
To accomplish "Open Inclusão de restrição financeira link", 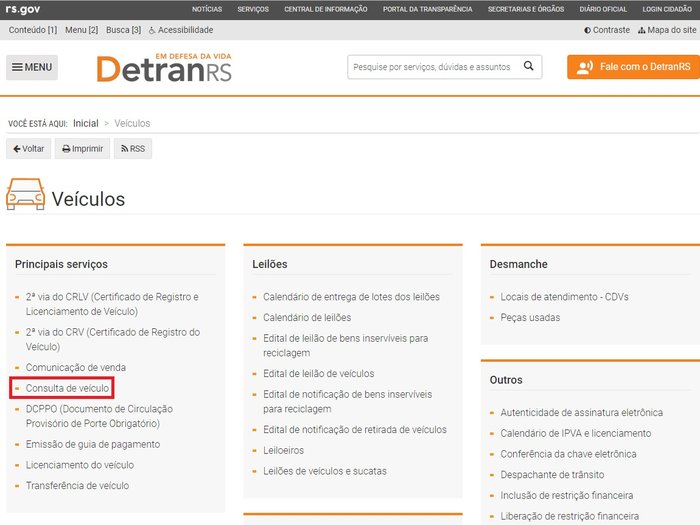I will [x=567, y=496].
